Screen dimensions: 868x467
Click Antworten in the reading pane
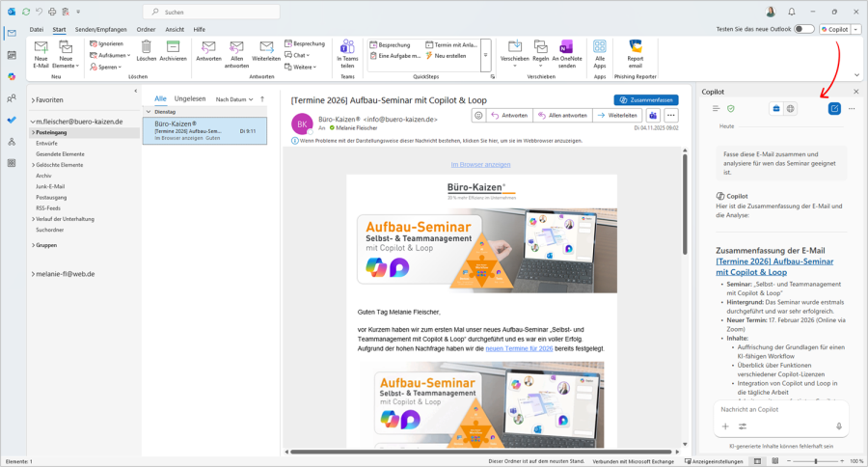(510, 115)
